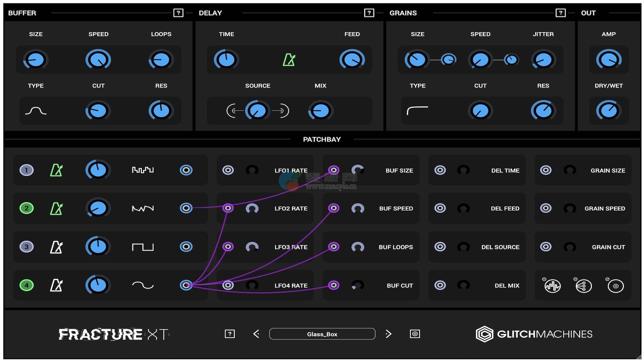The image size is (644, 362).
Task: Click the Grains SPEED knob
Action: coord(480,60)
